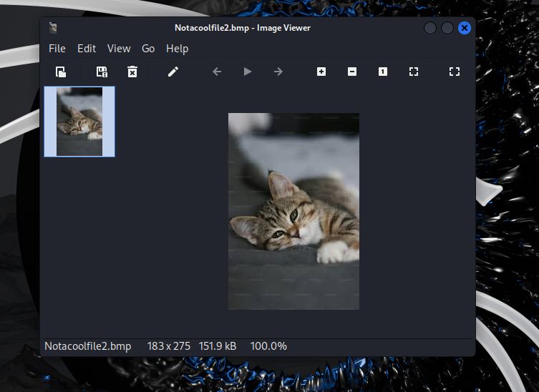
Task: Toggle fullscreen mode icon
Action: (455, 72)
